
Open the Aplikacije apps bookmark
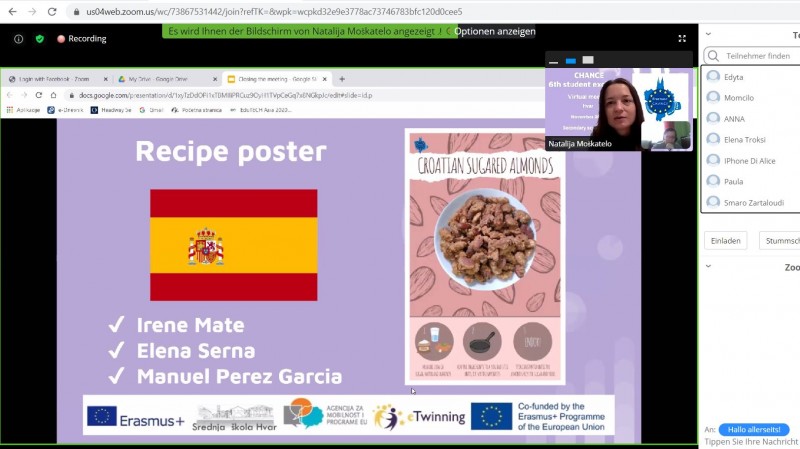tap(23, 110)
